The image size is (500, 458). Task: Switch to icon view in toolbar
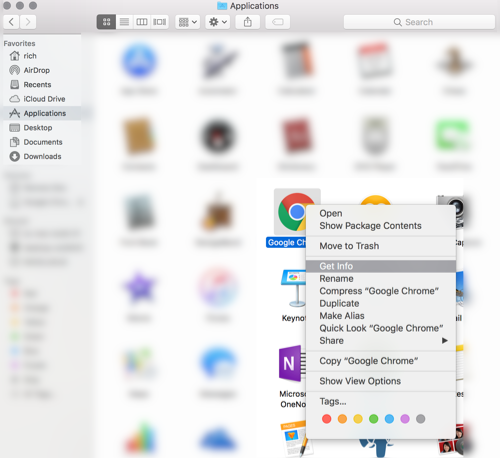[106, 22]
